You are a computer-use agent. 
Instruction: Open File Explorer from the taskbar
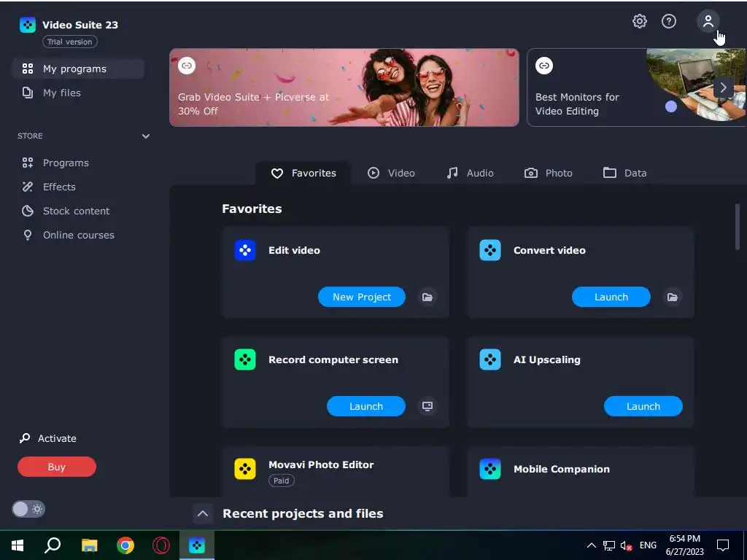click(89, 545)
